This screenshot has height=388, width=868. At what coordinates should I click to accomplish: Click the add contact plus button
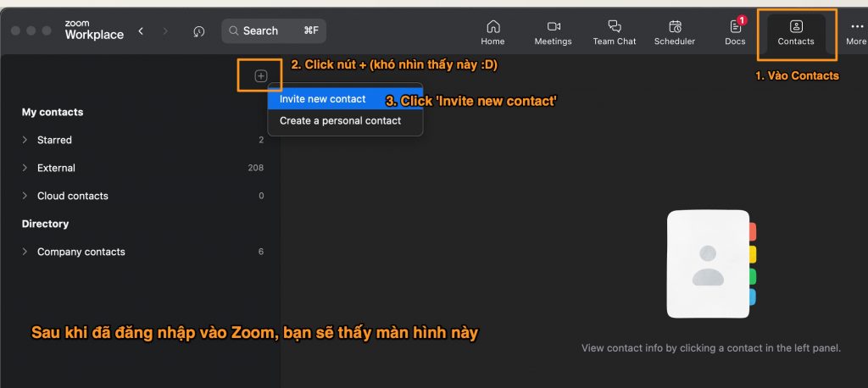(261, 76)
